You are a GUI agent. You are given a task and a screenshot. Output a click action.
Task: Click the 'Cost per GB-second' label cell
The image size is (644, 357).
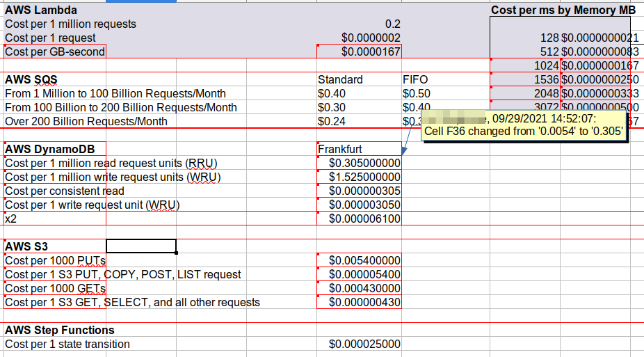click(55, 51)
